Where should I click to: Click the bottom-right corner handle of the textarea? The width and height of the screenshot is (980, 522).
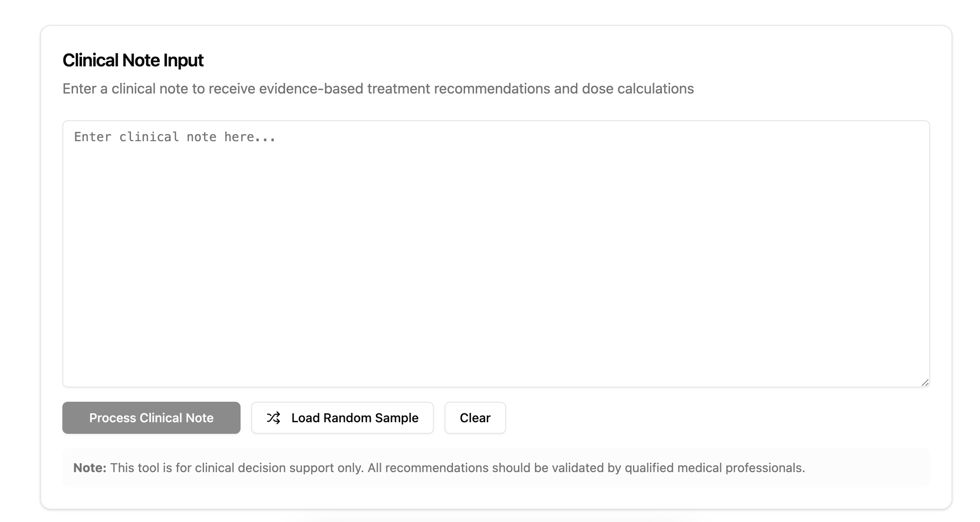[925, 382]
